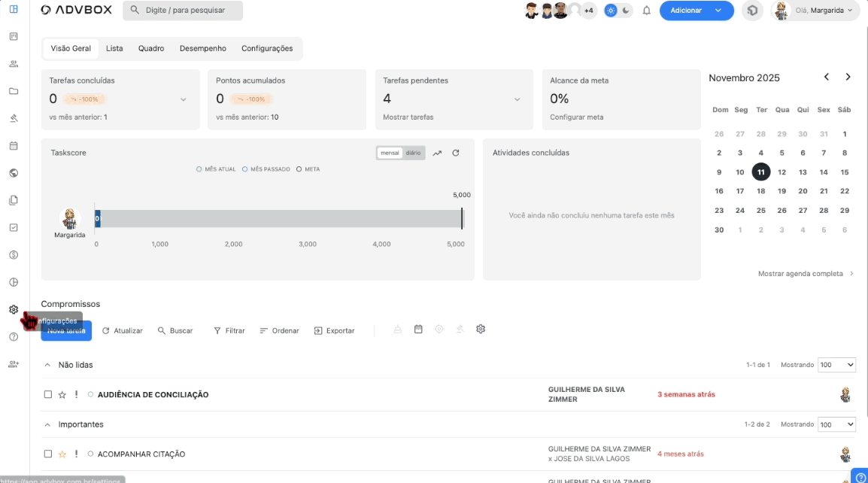The width and height of the screenshot is (868, 483).
Task: Open the globe icon in left sidebar
Action: tap(14, 173)
